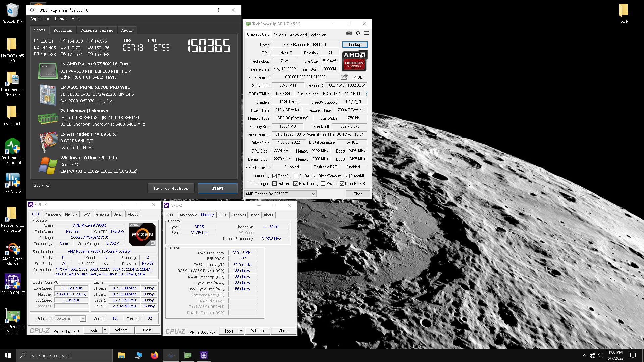Click START button in Aquamark

218,188
